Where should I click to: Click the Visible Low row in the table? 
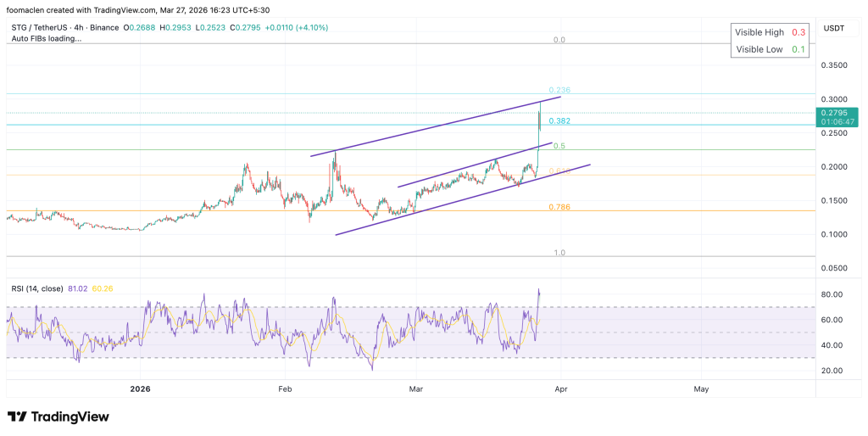770,49
